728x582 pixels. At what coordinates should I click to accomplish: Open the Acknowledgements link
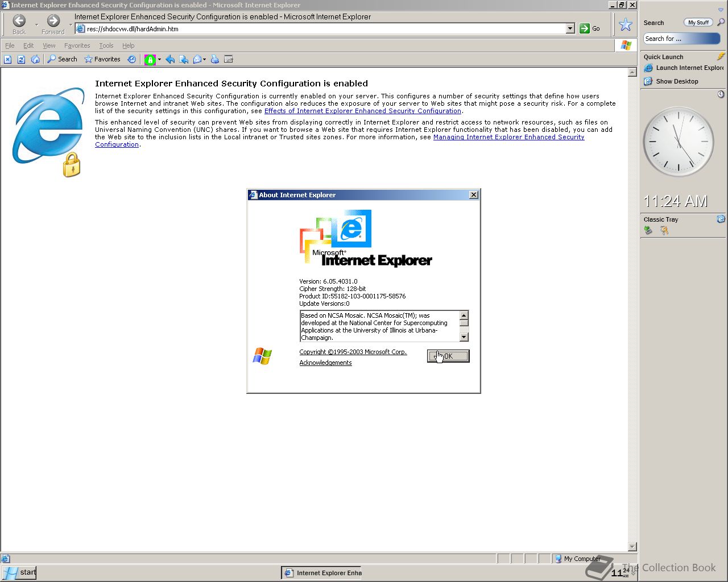coord(325,363)
